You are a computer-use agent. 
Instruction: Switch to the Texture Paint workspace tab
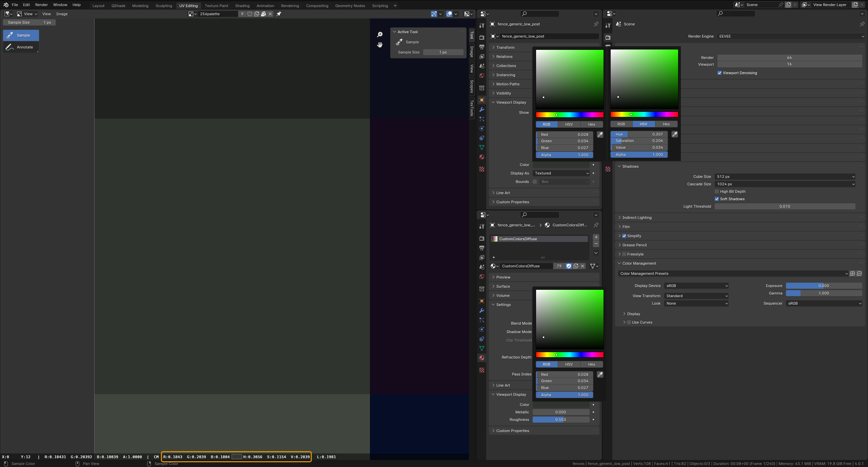pyautogui.click(x=216, y=6)
